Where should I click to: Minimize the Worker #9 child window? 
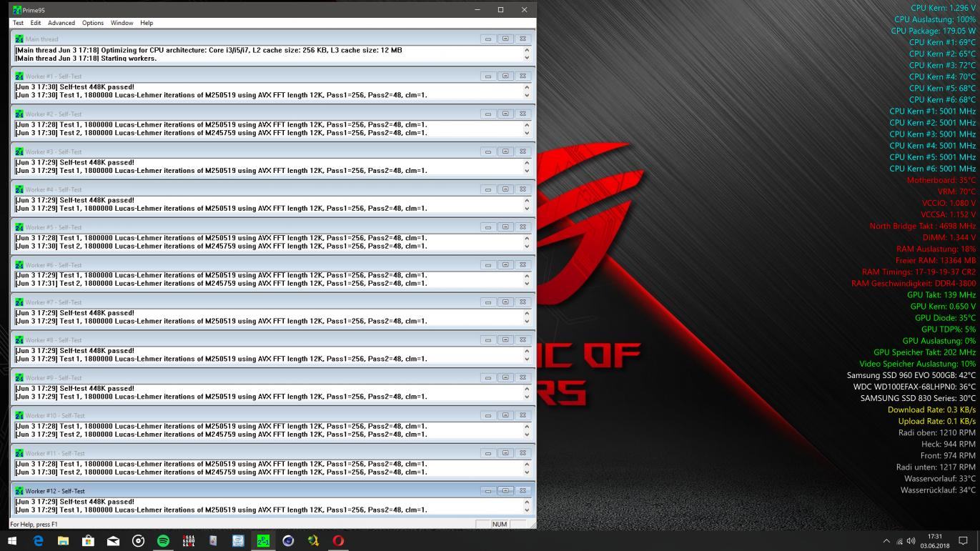click(488, 377)
